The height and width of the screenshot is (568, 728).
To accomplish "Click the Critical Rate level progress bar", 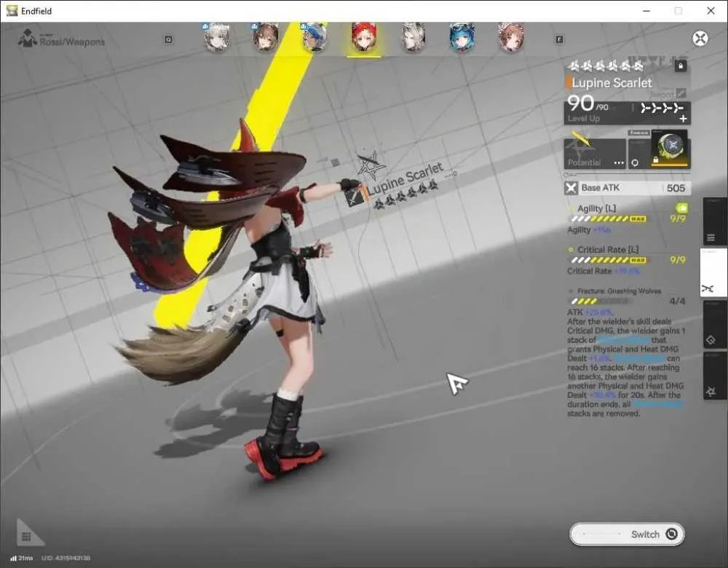I will click(x=609, y=260).
